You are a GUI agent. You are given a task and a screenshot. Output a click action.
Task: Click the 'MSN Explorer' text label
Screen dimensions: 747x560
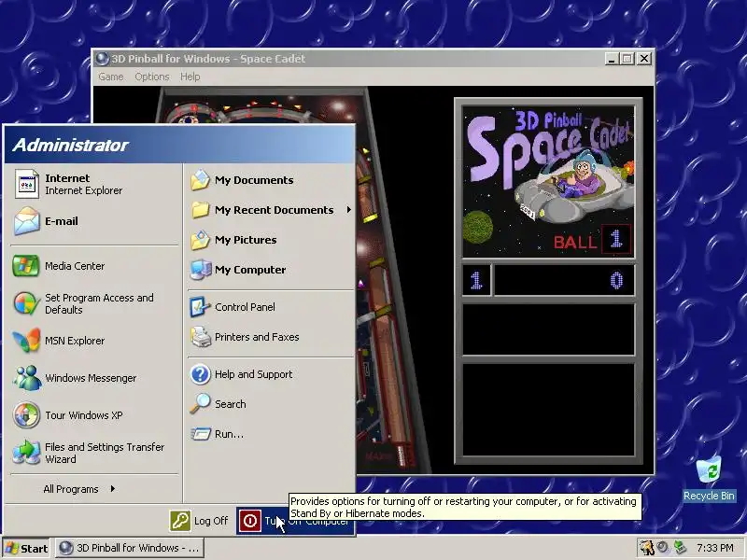(x=75, y=341)
